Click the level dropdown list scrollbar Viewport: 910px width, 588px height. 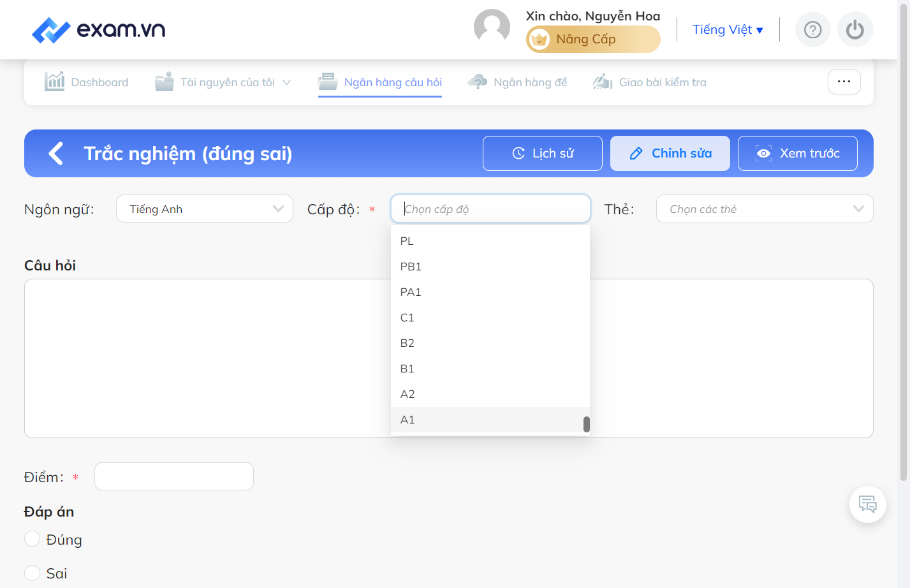click(x=586, y=424)
